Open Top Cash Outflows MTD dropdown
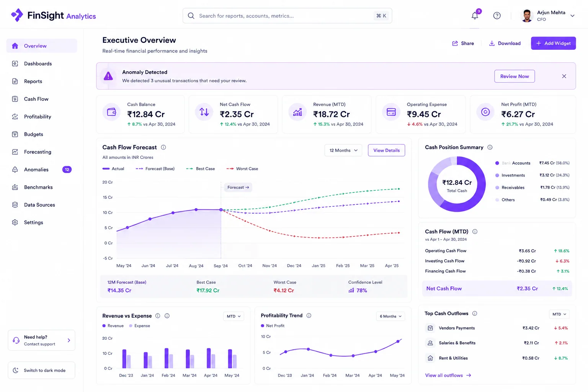Image resolution: width=588 pixels, height=392 pixels. click(559, 314)
